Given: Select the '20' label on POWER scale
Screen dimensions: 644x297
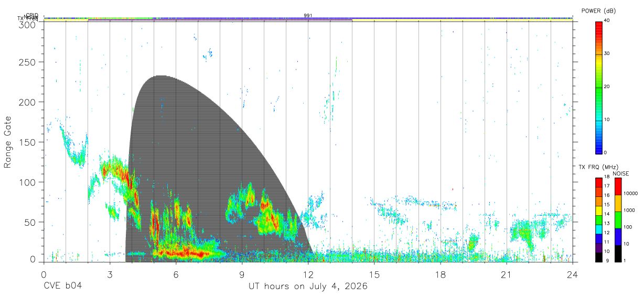Looking at the screenshot, I should pyautogui.click(x=607, y=87).
